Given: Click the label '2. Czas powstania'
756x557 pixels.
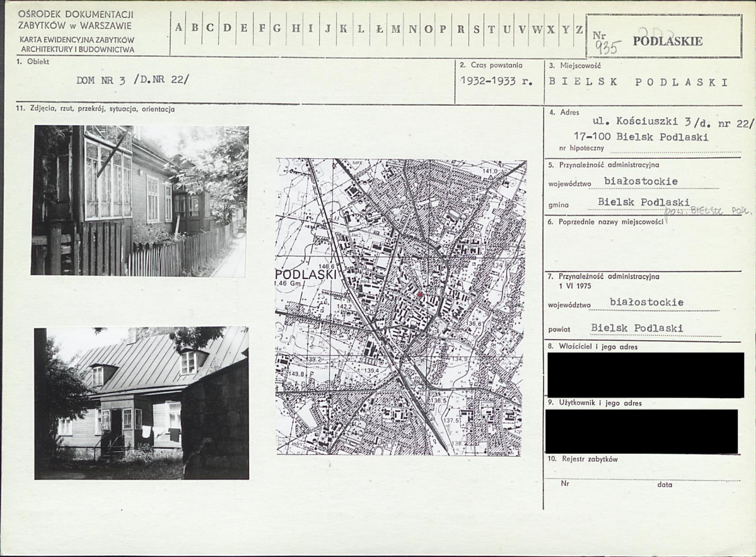Looking at the screenshot, I should (491, 65).
